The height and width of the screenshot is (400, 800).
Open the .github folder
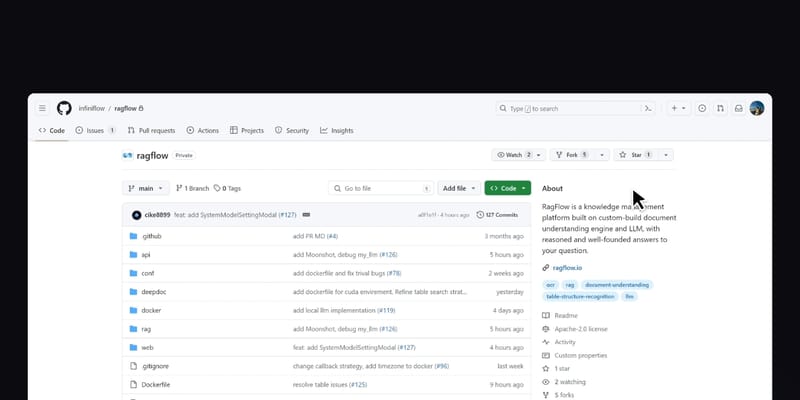(152, 236)
